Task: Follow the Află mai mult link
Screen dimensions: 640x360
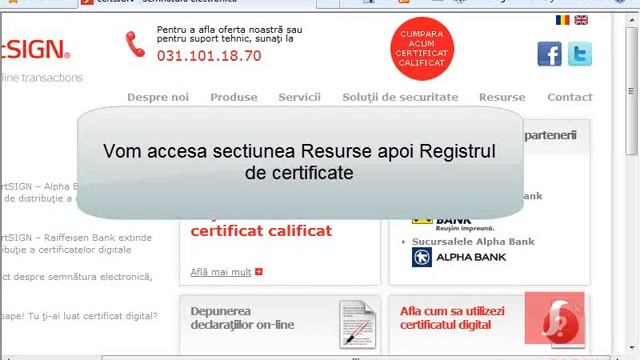Action: point(221,272)
